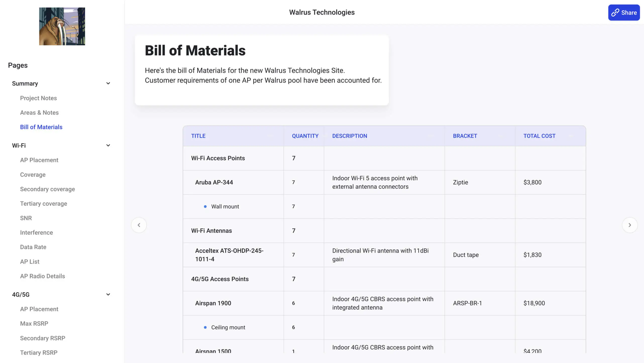
Task: Go to next page arrow
Action: click(630, 225)
